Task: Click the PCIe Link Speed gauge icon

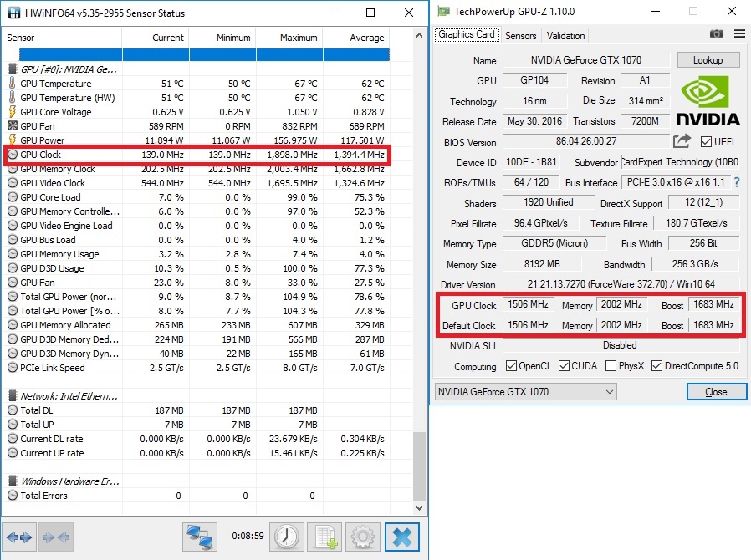Action: pos(13,368)
